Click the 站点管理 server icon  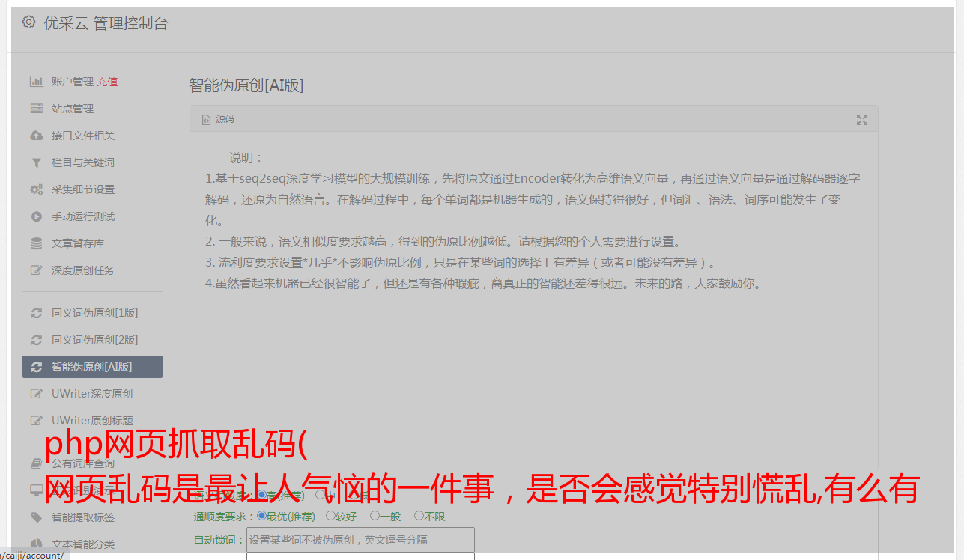tap(36, 109)
